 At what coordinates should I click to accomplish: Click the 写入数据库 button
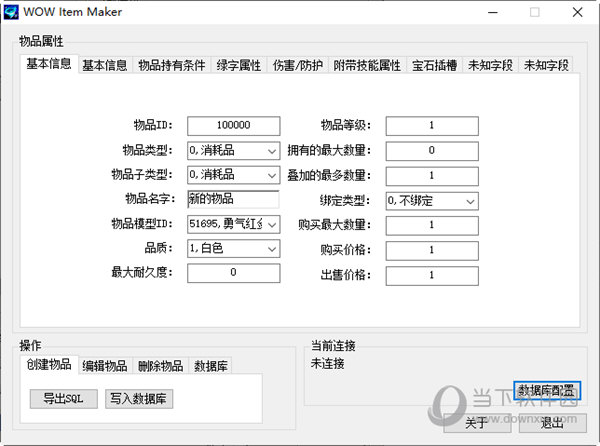tap(139, 399)
